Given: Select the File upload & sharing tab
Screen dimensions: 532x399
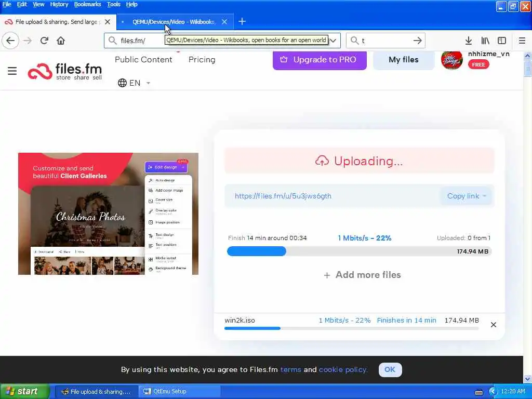Looking at the screenshot, I should coord(58,22).
